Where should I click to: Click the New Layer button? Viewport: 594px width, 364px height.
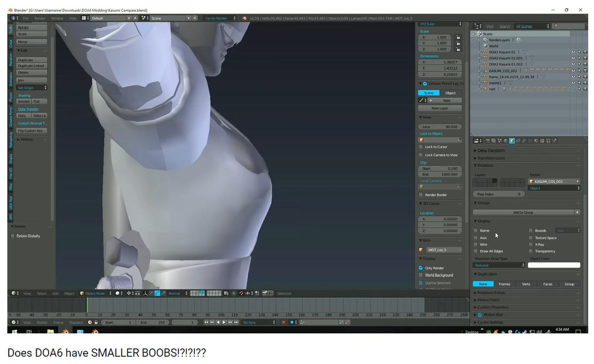point(440,108)
